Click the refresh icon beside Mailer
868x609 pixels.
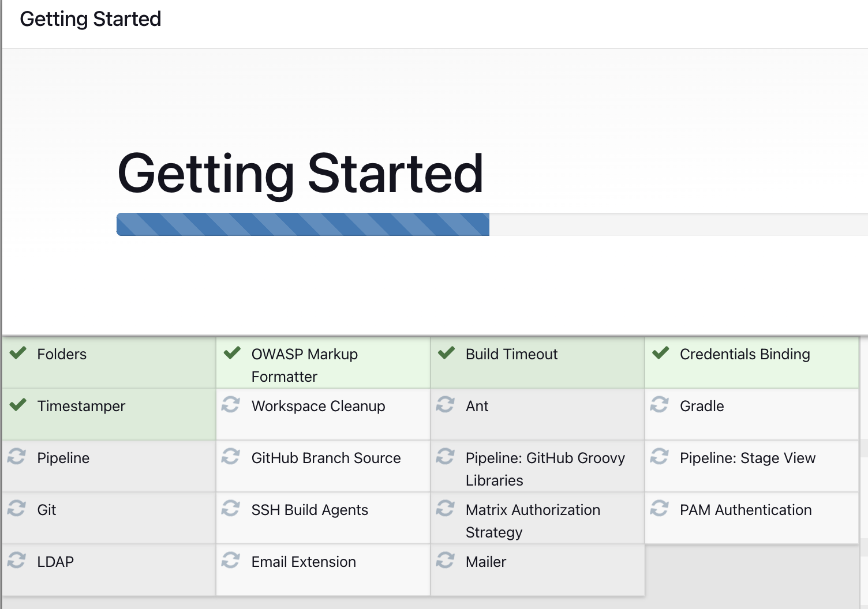pyautogui.click(x=445, y=561)
